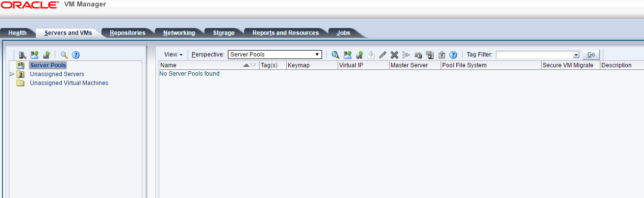644x198 pixels.
Task: Click the Delete X icon
Action: point(394,55)
